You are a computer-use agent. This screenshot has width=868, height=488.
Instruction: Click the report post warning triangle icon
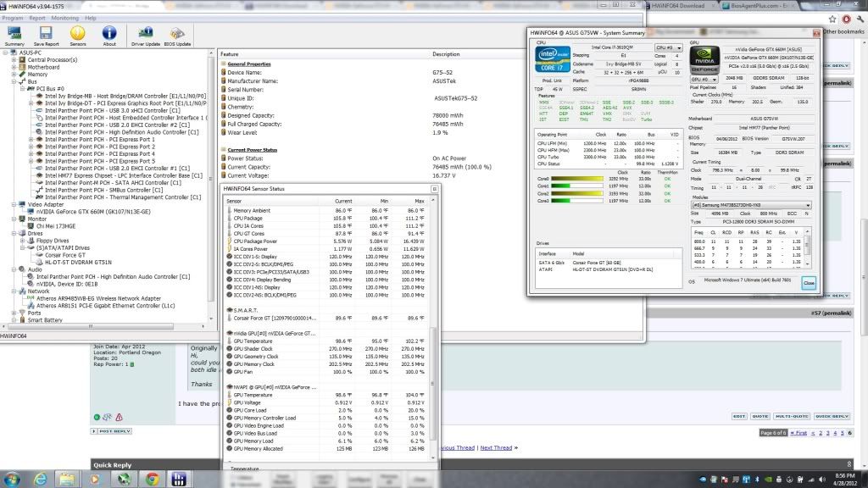click(119, 417)
